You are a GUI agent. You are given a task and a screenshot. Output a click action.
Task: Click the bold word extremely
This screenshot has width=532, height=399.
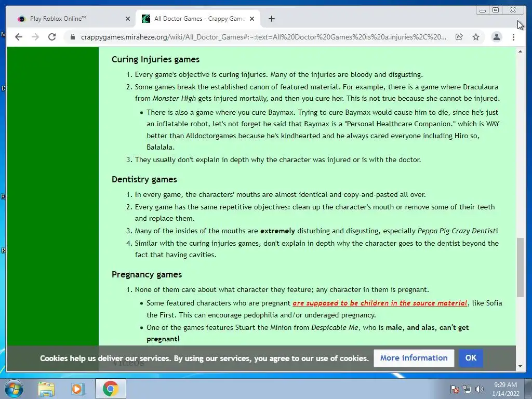coord(277,231)
